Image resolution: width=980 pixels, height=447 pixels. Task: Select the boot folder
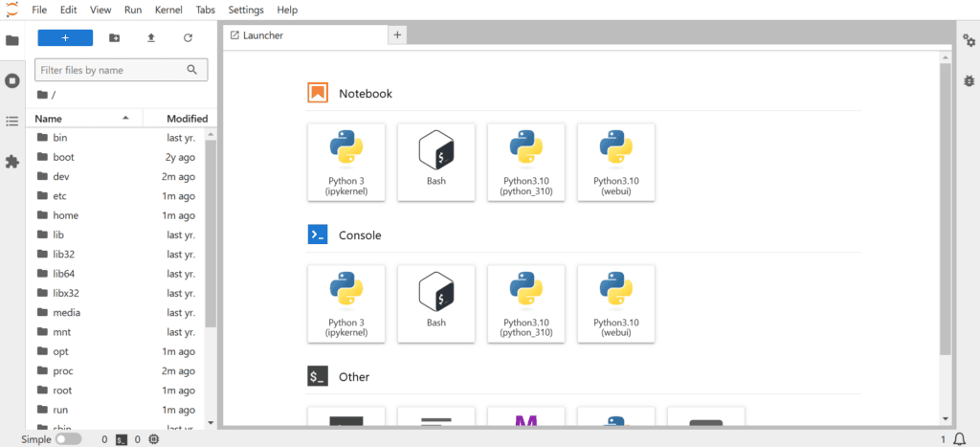[116, 157]
